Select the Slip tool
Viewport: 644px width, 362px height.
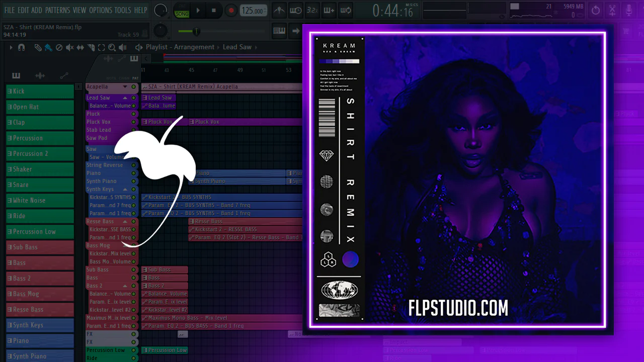tap(80, 47)
